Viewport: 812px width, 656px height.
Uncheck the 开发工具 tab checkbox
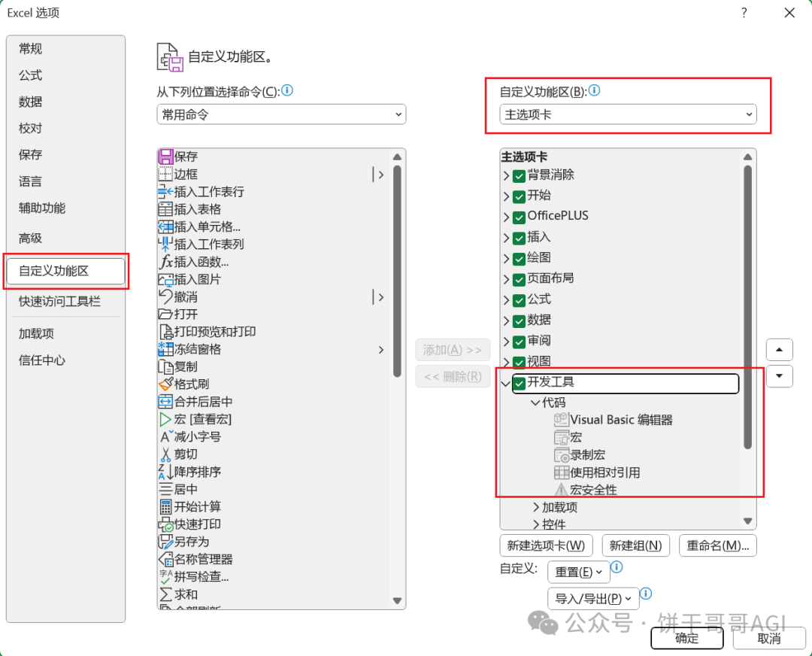517,384
